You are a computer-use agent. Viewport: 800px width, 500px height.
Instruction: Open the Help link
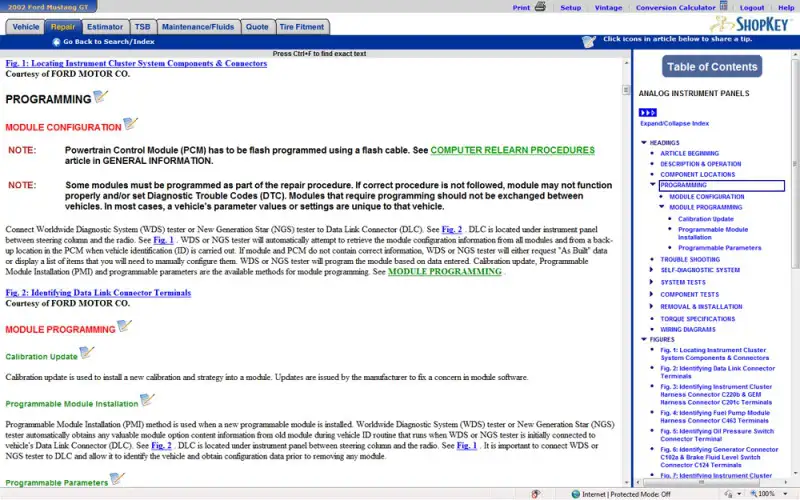coord(786,8)
